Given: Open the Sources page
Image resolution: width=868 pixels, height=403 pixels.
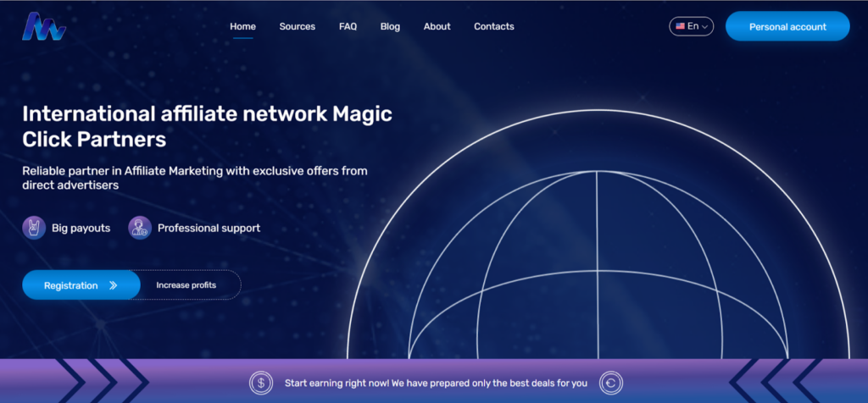Looking at the screenshot, I should [x=297, y=26].
